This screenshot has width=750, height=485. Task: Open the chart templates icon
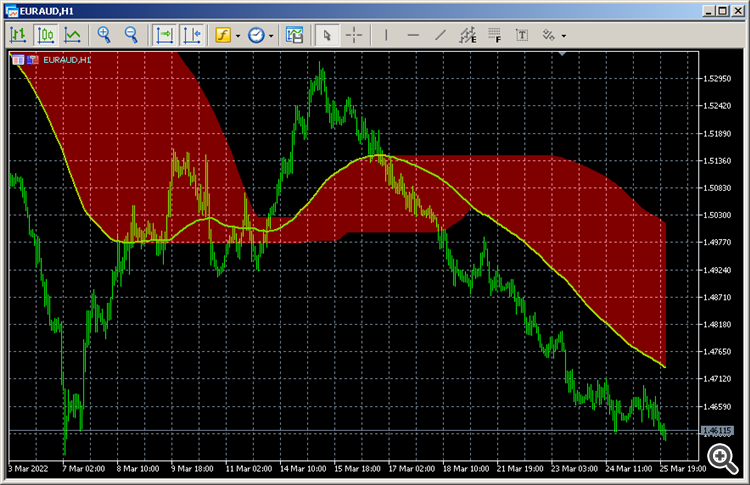[294, 35]
